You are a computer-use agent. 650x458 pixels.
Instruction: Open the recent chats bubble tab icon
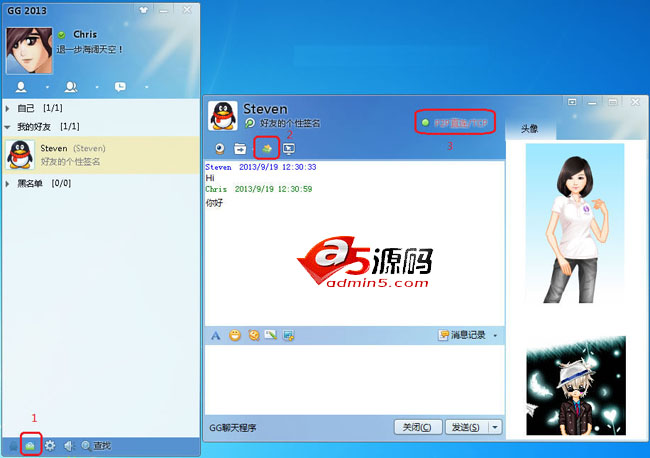(120, 87)
